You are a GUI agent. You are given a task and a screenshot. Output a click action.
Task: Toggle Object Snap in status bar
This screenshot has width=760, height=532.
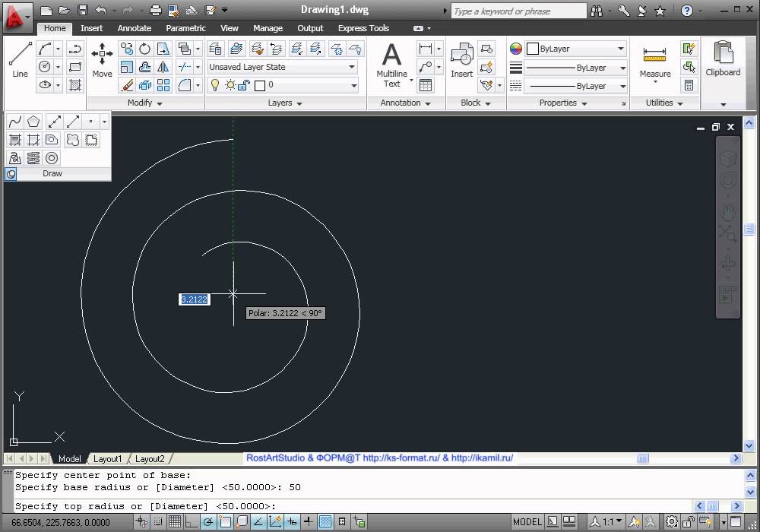click(225, 522)
